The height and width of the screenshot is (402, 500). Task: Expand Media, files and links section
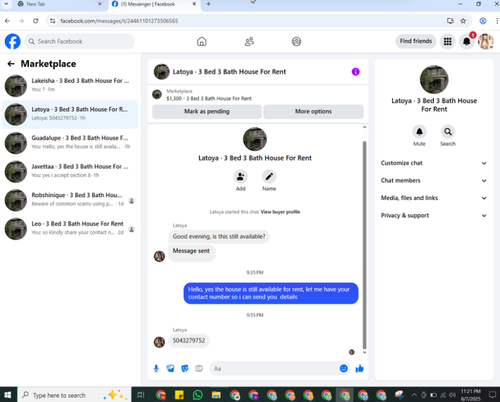[x=434, y=198]
